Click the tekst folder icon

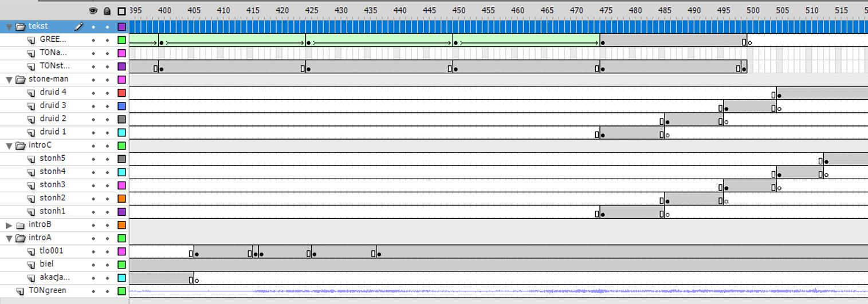tap(21, 26)
